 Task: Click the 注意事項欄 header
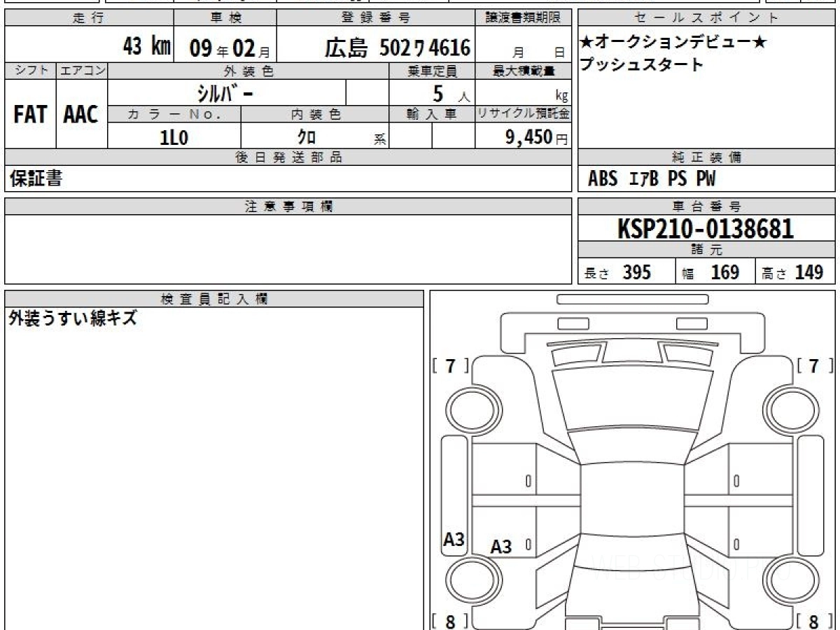click(288, 206)
